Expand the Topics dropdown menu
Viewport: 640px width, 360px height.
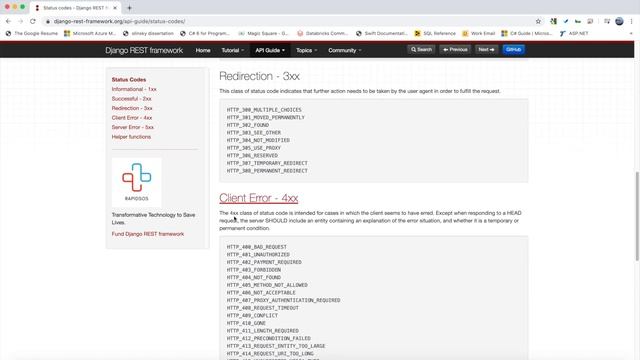306,50
